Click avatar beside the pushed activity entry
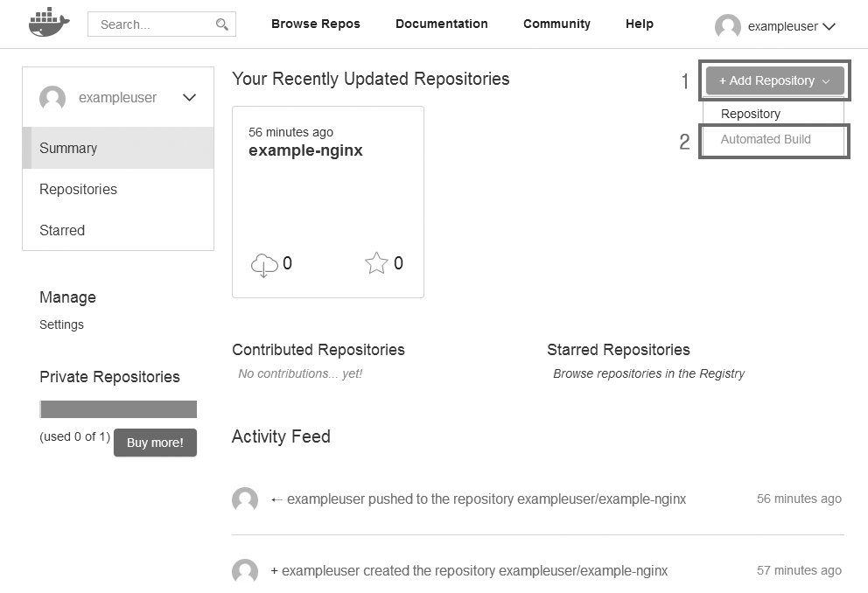Screen dimensions: 868x593 245,499
